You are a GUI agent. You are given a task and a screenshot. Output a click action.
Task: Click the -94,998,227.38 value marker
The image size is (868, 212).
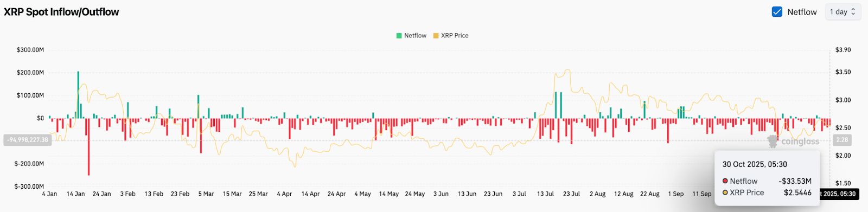point(27,140)
